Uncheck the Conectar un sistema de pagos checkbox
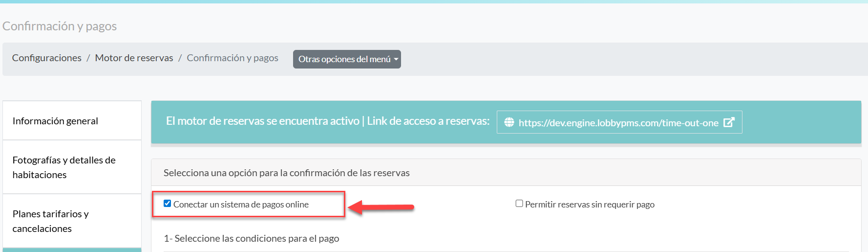This screenshot has width=868, height=252. (167, 204)
